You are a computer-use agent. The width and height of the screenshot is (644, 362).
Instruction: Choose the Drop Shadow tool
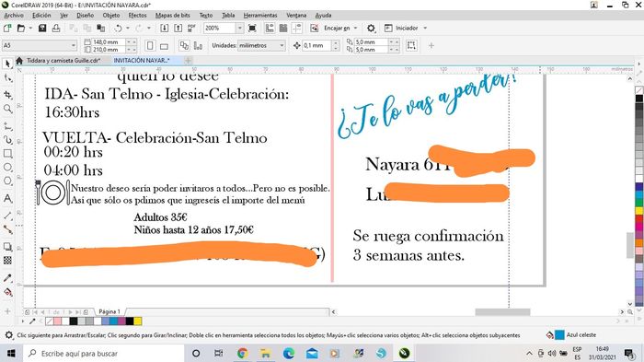pos(7,247)
